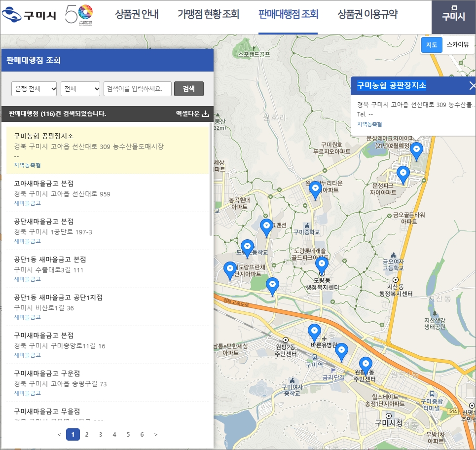Click the Gumi city logo
The image size is (476, 450).
point(29,14)
